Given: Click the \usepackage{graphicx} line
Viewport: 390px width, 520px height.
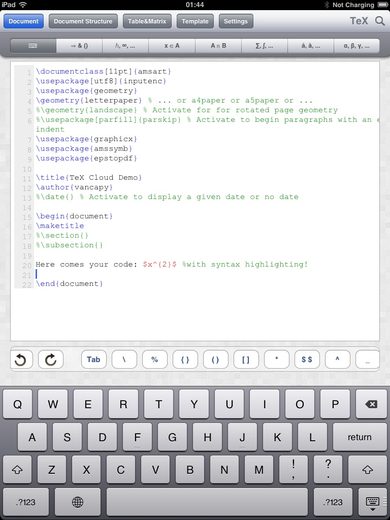Looking at the screenshot, I should tap(87, 139).
